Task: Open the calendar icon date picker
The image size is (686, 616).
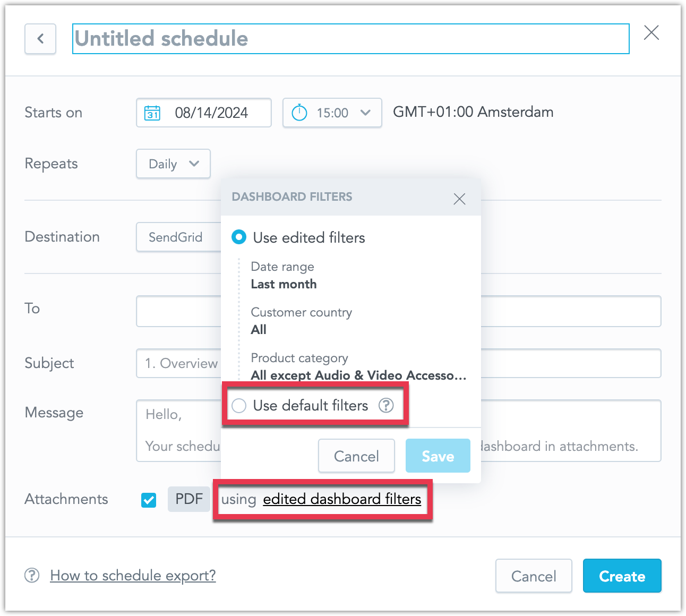Action: pos(152,113)
